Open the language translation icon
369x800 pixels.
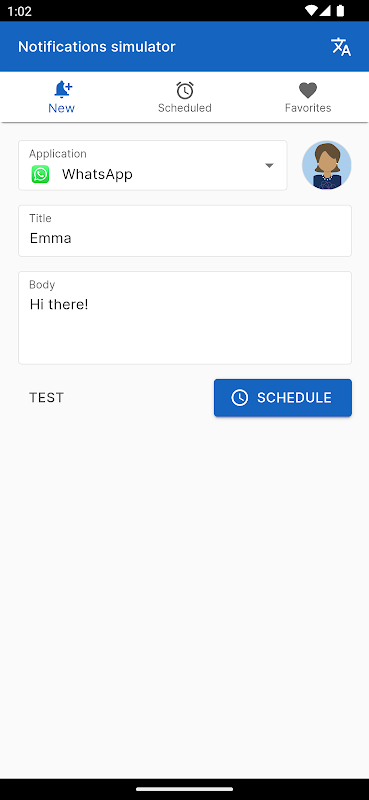[x=341, y=46]
